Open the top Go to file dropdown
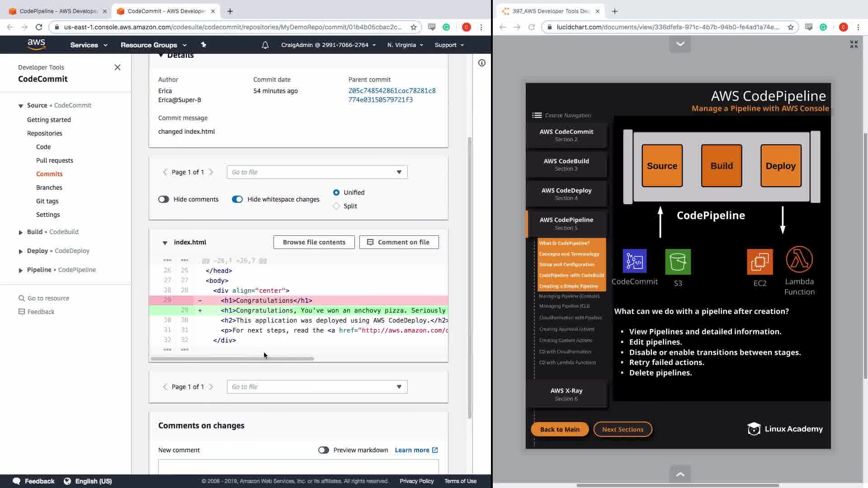 tap(317, 172)
